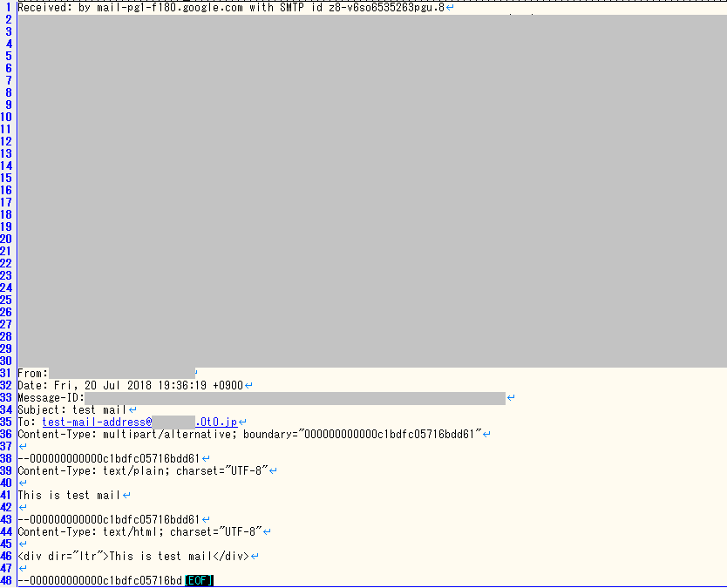This screenshot has width=727, height=588.
Task: Click the .0t0.jp link in To line
Action: [216, 422]
